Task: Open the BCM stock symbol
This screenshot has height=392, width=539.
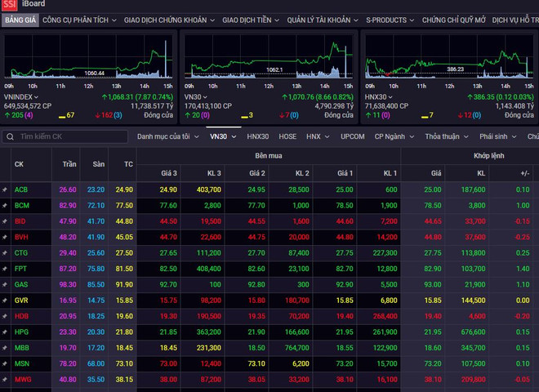Action: coord(22,205)
